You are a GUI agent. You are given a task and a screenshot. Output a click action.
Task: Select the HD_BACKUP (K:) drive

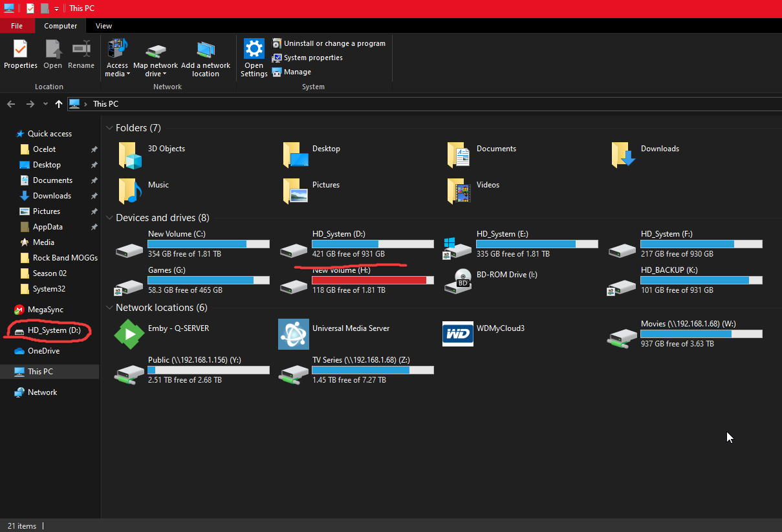[686, 281]
